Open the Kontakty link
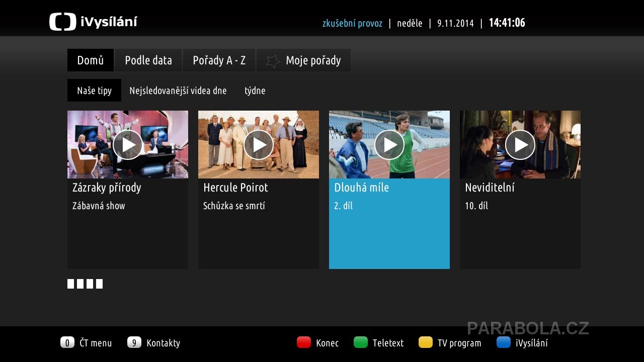Viewport: 644px width, 362px height. (163, 343)
